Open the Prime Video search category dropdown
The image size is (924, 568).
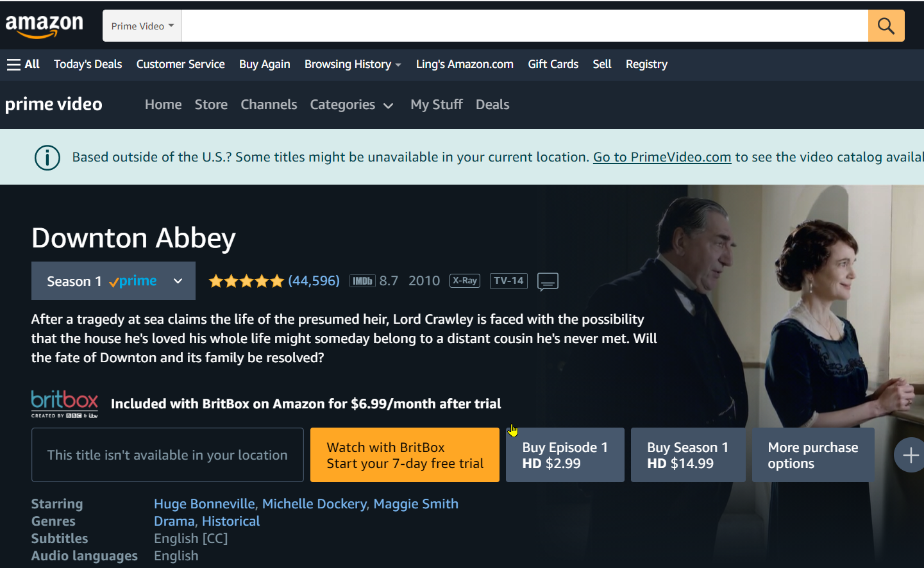point(142,26)
